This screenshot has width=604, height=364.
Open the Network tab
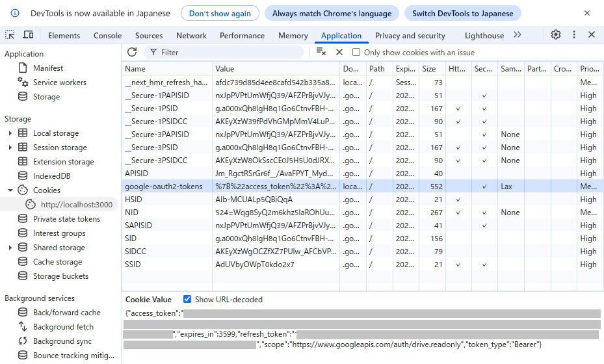tap(191, 36)
